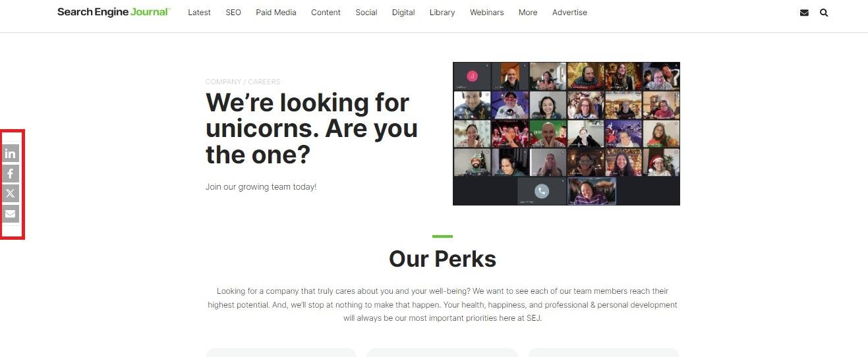This screenshot has width=868, height=357.
Task: Open the Paid Media section
Action: (276, 13)
